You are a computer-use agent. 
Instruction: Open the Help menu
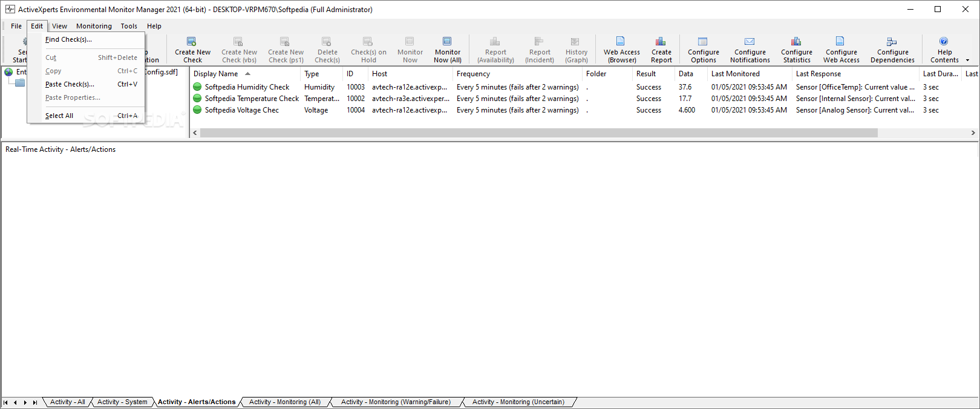154,26
